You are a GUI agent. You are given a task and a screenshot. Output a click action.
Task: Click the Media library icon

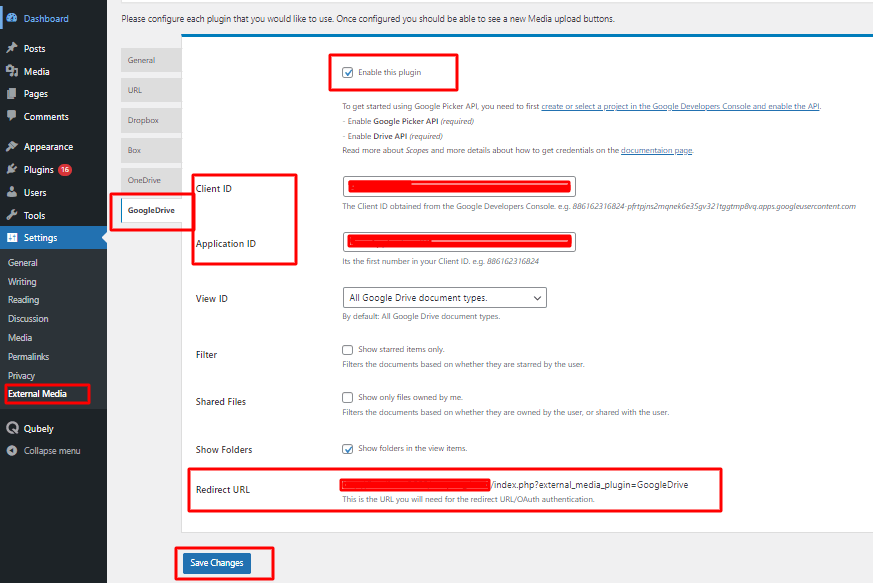[12, 71]
